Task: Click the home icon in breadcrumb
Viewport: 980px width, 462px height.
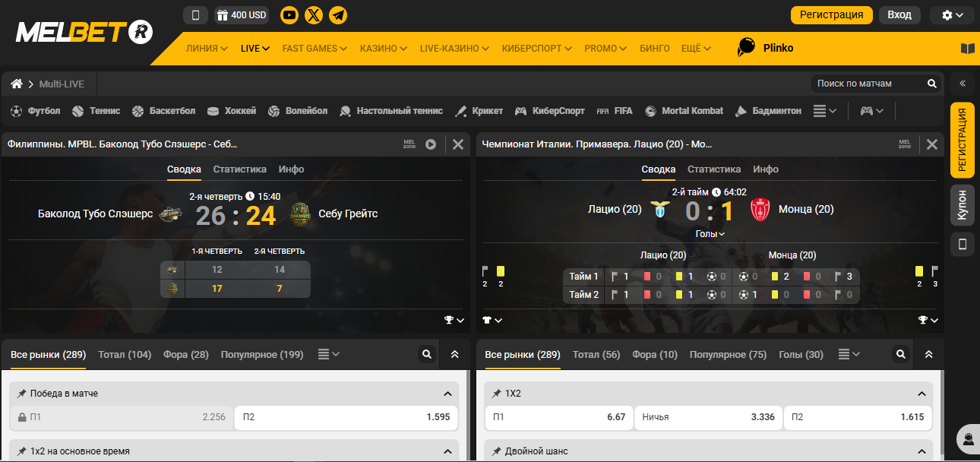Action: pos(17,84)
